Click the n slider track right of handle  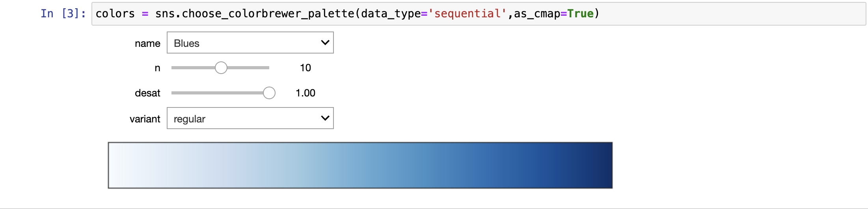coord(248,68)
